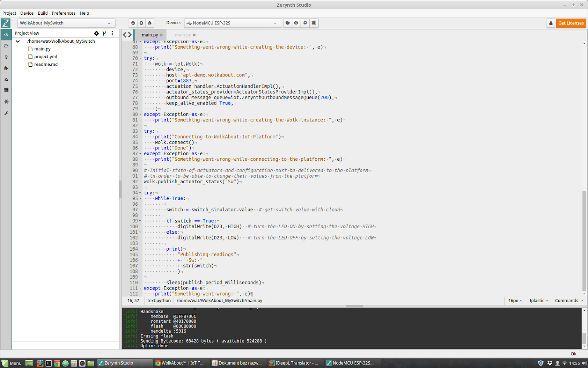The image size is (588, 368).
Task: Click the volume icon in system tray
Action: (x=584, y=363)
